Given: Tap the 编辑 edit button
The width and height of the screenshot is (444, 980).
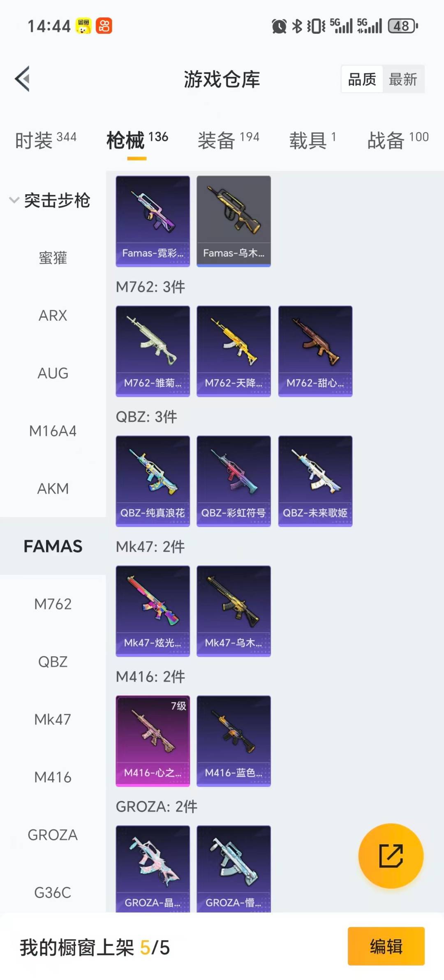Looking at the screenshot, I should (386, 946).
